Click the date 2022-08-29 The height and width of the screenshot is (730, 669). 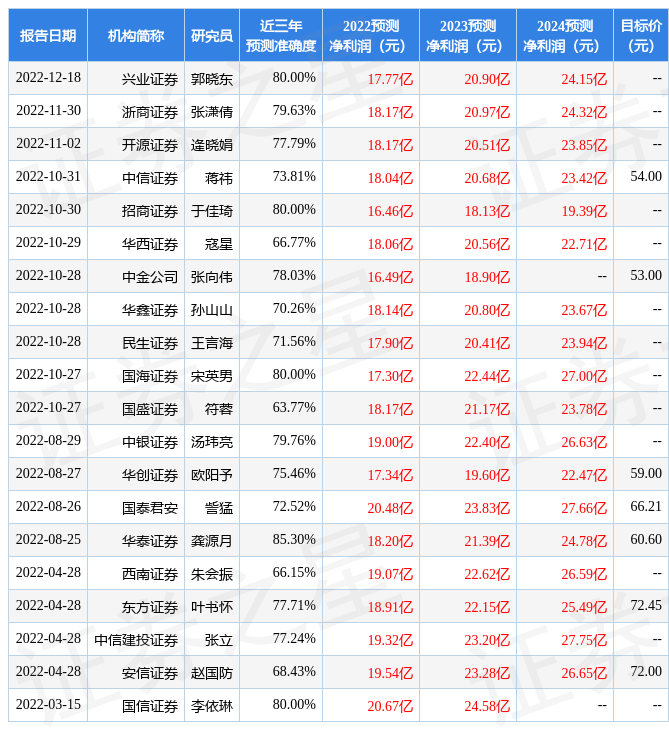tap(48, 440)
